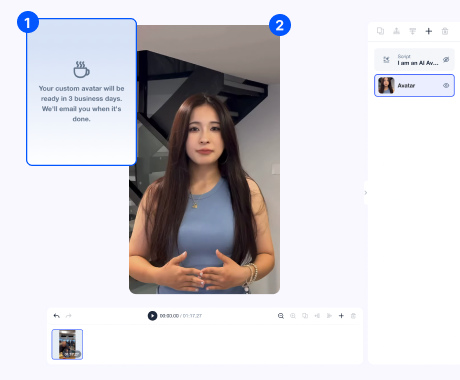Viewport: 460px width, 380px height.
Task: Click the custom avatar pending notice card
Action: 82,92
